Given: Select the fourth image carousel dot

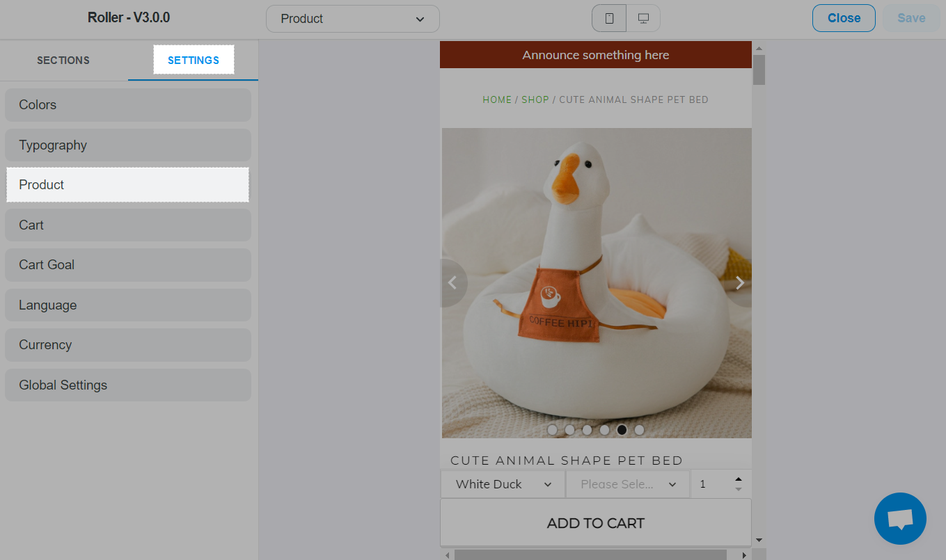Looking at the screenshot, I should [605, 430].
